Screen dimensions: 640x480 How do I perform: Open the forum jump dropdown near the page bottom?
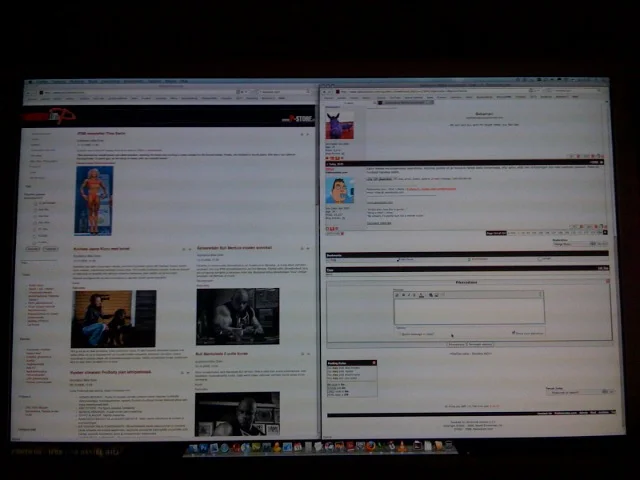point(577,392)
